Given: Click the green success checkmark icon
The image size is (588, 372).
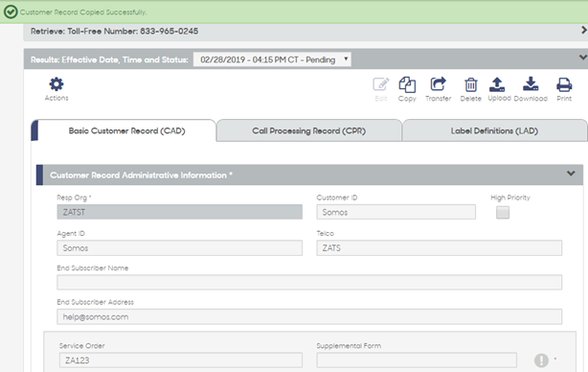Looking at the screenshot, I should coord(11,12).
